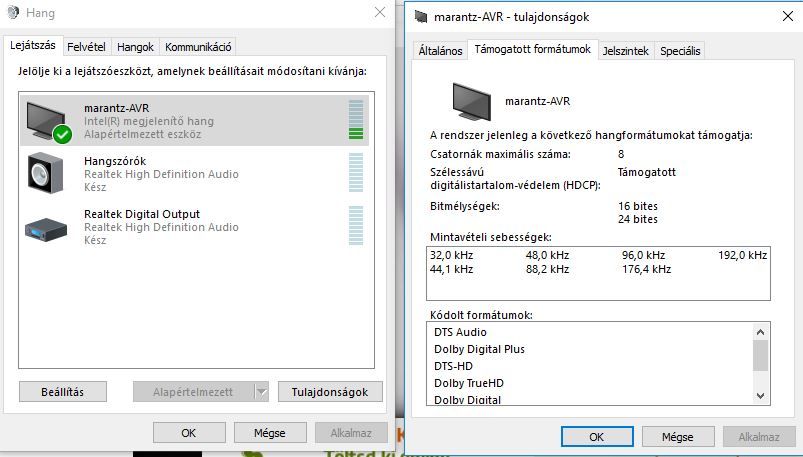Screen dimensions: 803x457
Task: Open the Jelszintek tab
Action: click(x=626, y=51)
